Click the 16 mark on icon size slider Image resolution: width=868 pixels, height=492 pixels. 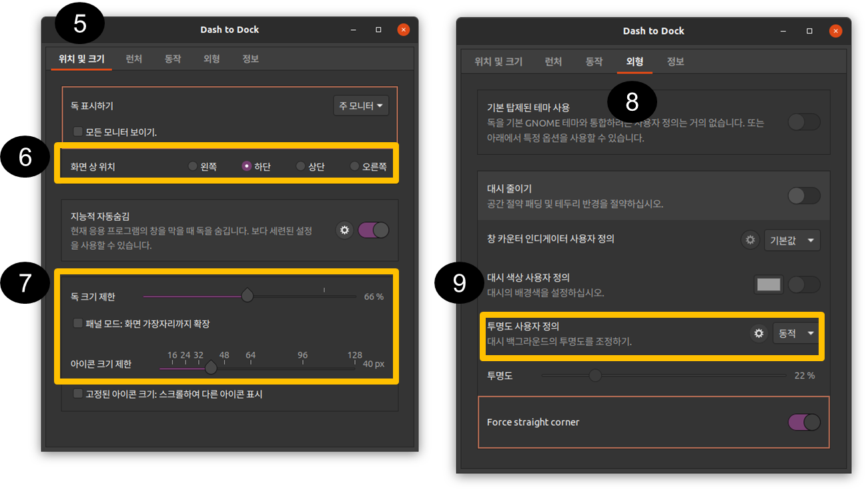click(x=172, y=355)
